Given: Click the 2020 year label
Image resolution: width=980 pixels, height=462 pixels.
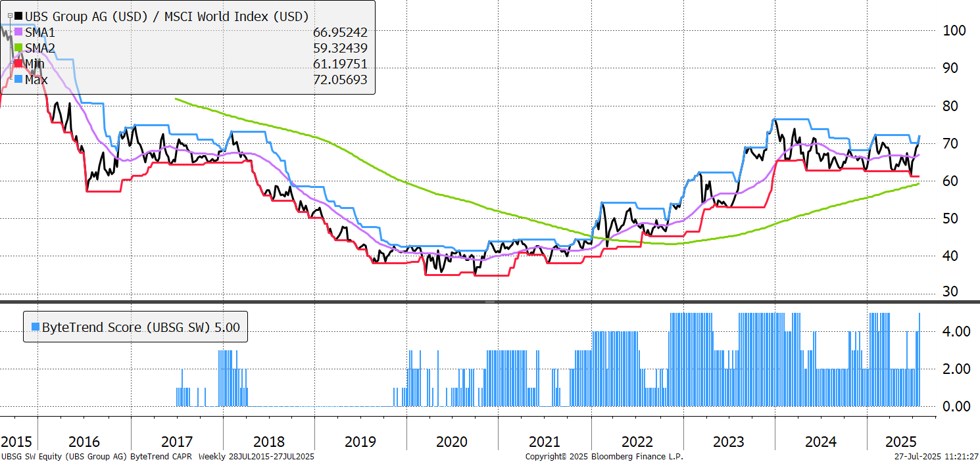Looking at the screenshot, I should point(452,441).
